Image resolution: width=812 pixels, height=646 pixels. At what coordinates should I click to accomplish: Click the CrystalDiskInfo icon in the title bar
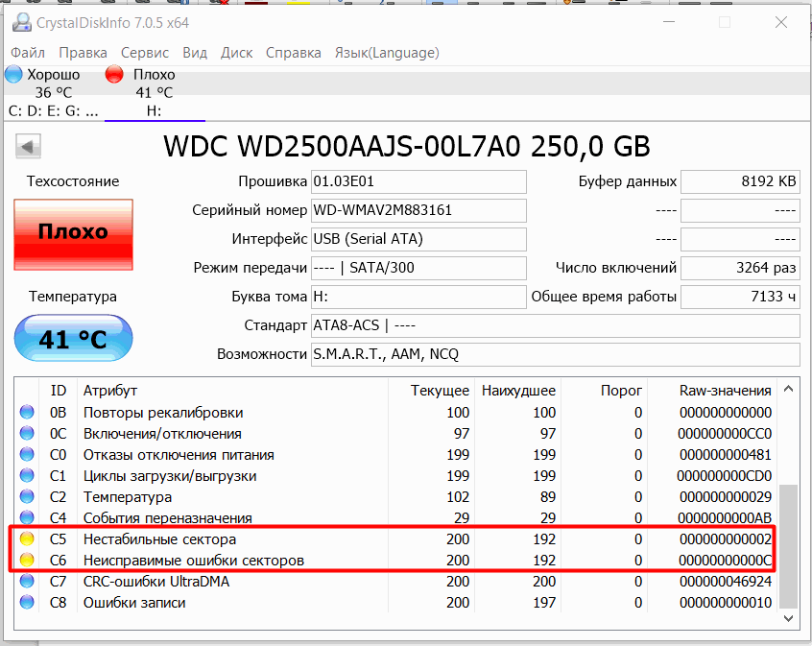[x=21, y=21]
